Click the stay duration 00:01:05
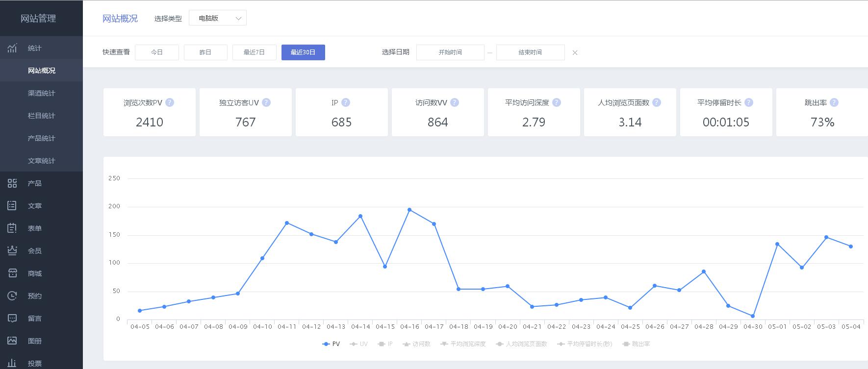Image resolution: width=868 pixels, height=369 pixels. 726,122
